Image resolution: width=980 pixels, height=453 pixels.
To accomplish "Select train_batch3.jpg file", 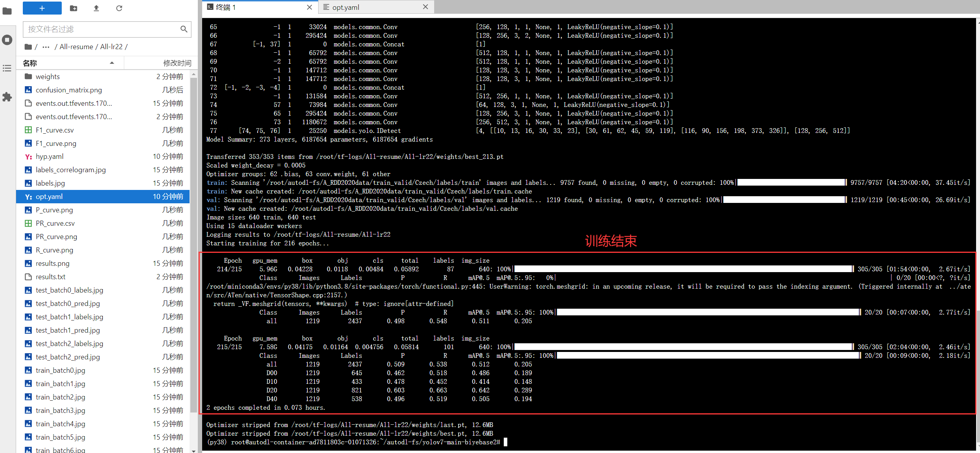I will (103, 411).
